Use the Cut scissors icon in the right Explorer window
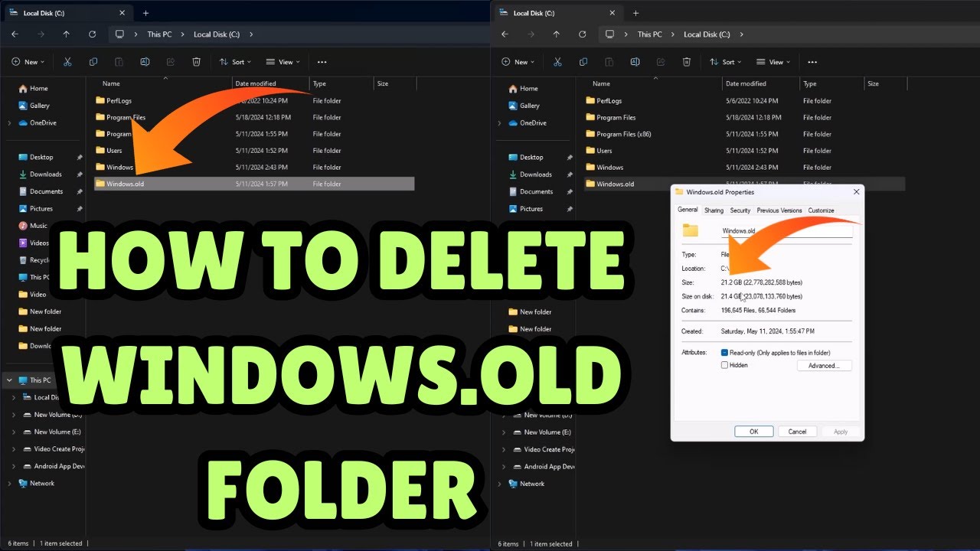This screenshot has height=551, width=980. click(557, 62)
